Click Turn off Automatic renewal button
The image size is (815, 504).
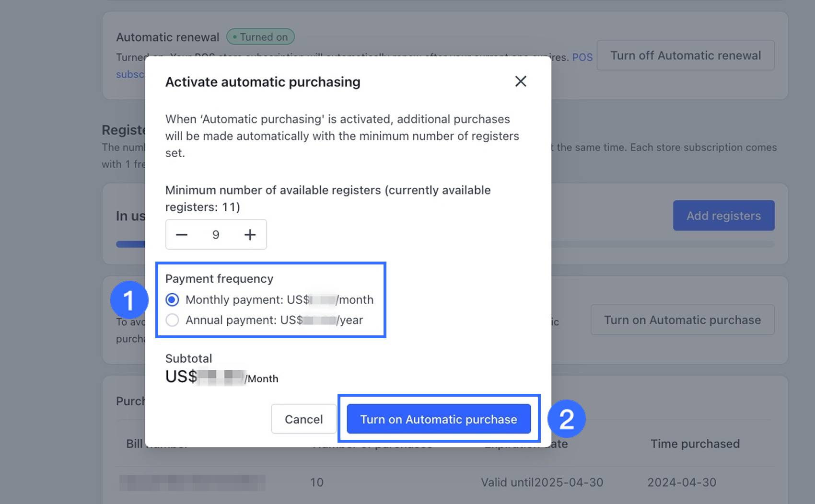685,56
